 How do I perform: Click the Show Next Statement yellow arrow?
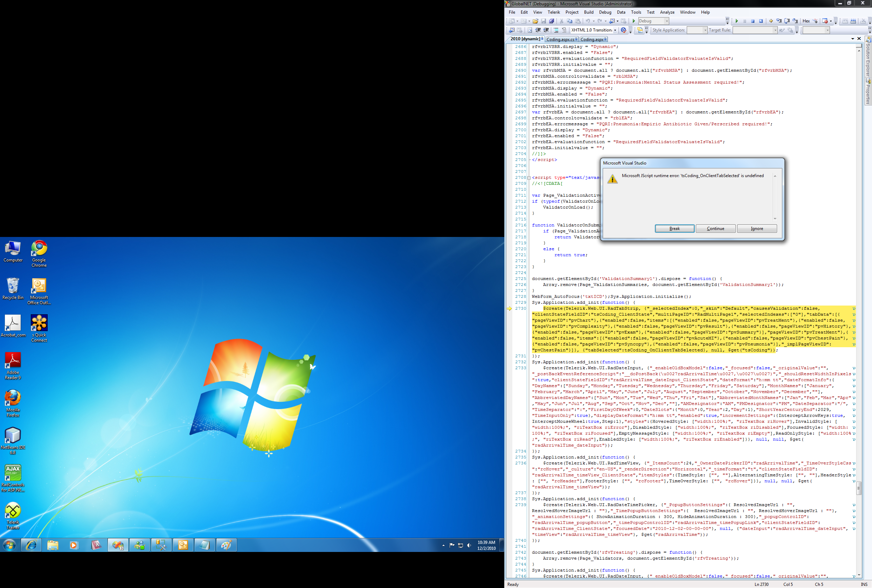771,21
